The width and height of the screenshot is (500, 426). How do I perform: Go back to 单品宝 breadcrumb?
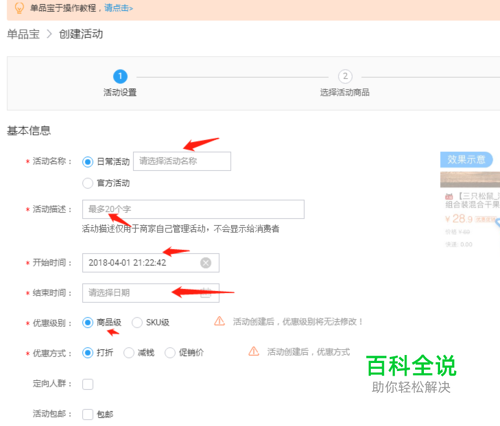pos(23,34)
